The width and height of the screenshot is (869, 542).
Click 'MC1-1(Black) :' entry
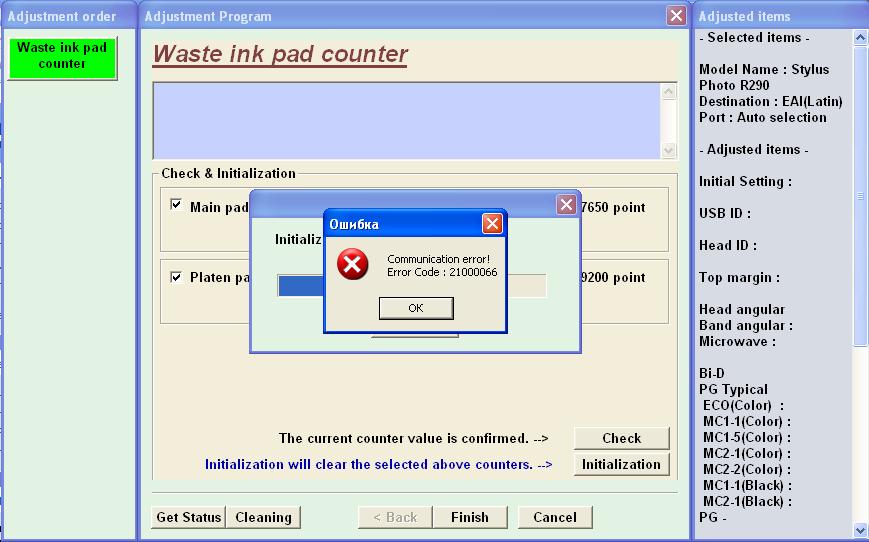coord(747,485)
